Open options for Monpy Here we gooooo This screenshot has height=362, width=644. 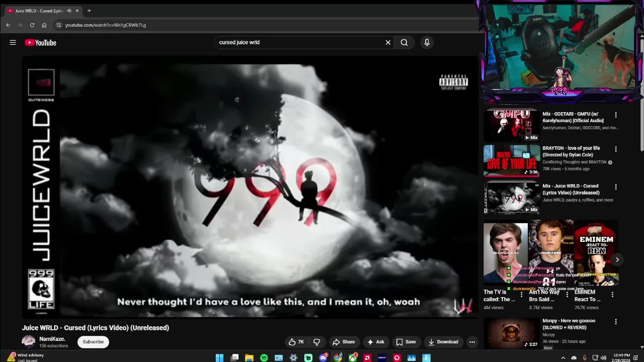pyautogui.click(x=615, y=322)
